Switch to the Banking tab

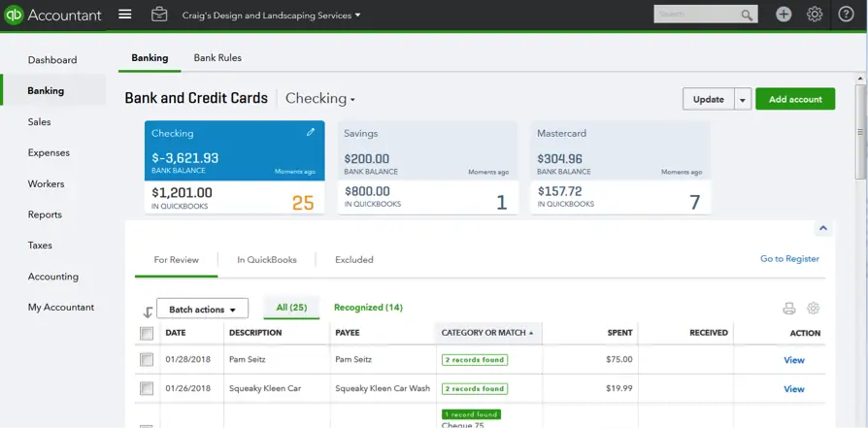pyautogui.click(x=150, y=58)
